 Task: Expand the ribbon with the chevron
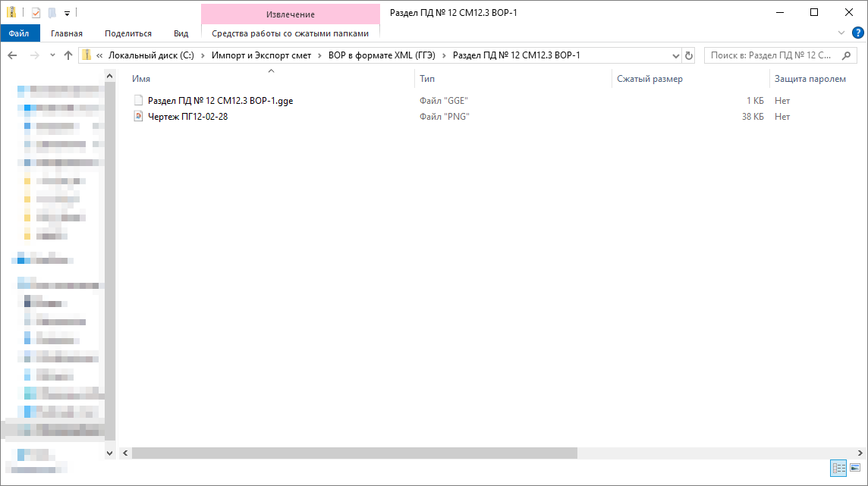point(841,33)
